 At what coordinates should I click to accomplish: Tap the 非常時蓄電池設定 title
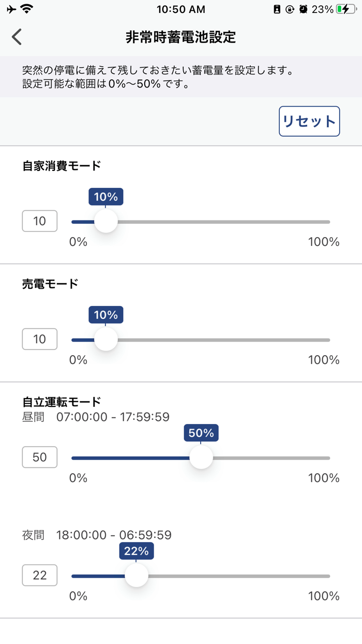pos(180,37)
